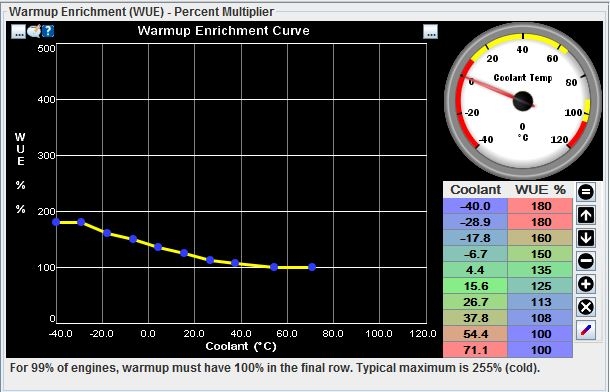Click the minus (subtract) icon
610x392 pixels.
tap(585, 261)
